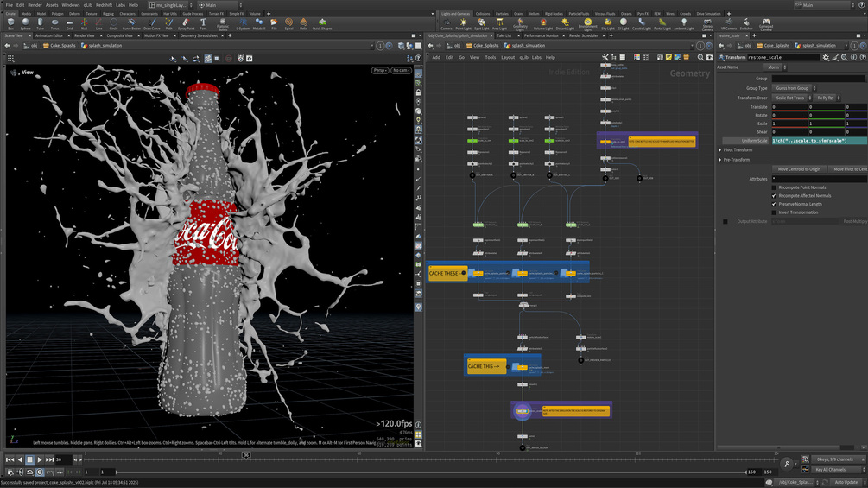868x488 pixels.
Task: Click Move Centroid to Origin button
Action: pos(799,169)
